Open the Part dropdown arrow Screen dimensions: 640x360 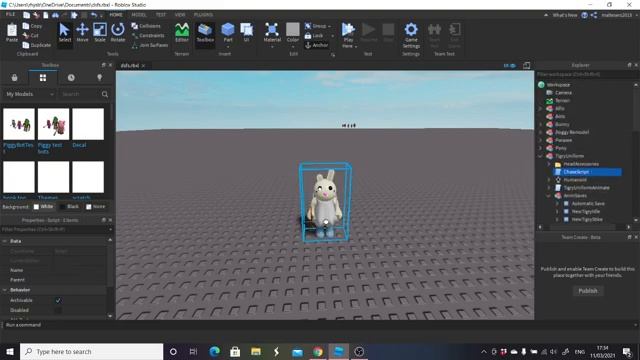coord(228,46)
